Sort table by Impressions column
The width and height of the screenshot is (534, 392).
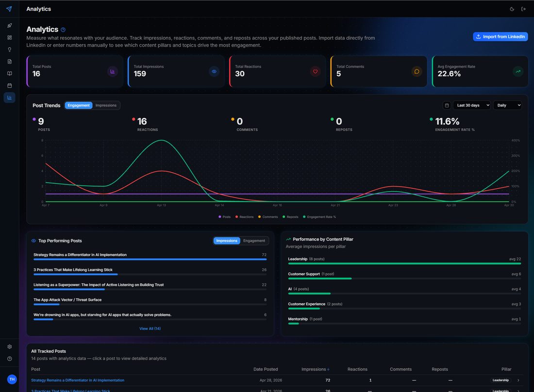pyautogui.click(x=315, y=369)
